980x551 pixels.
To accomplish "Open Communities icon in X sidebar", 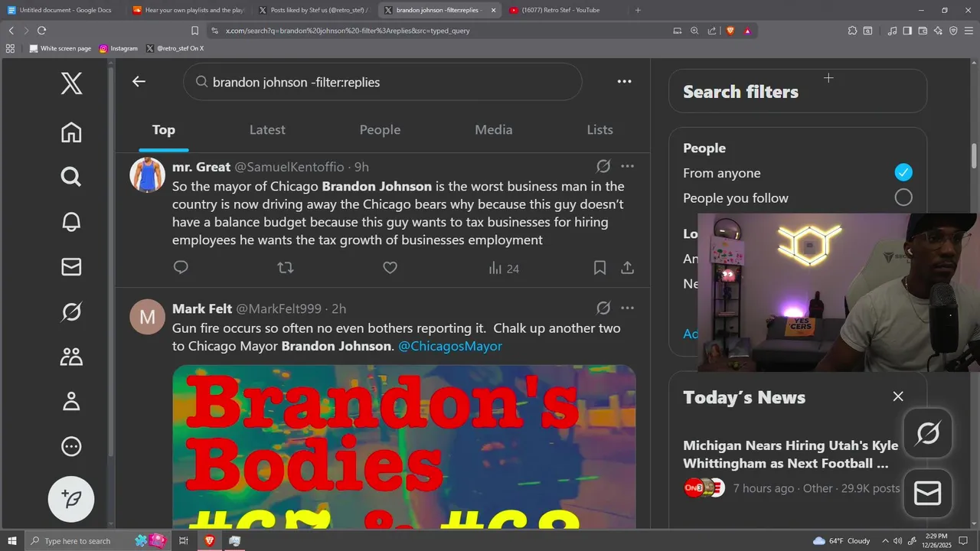I will (71, 356).
